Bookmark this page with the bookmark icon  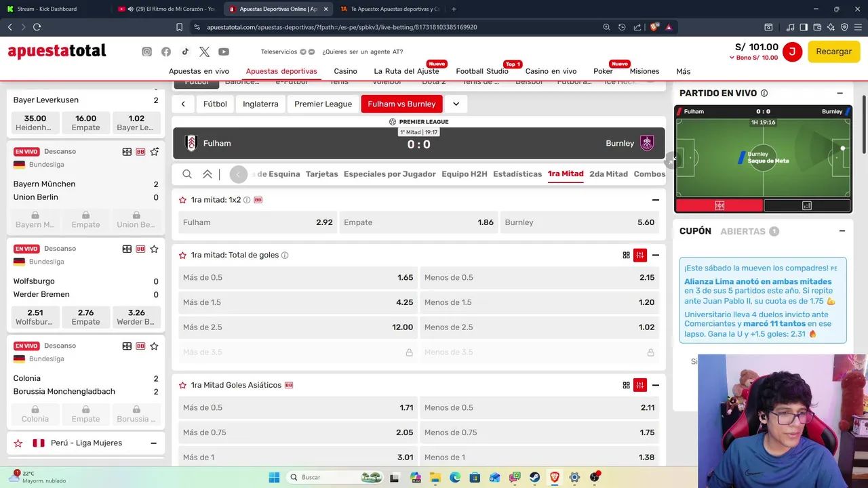point(179,27)
